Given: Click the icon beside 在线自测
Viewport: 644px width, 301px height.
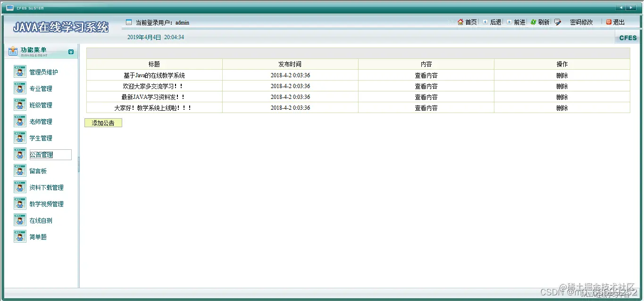Looking at the screenshot, I should (x=20, y=220).
